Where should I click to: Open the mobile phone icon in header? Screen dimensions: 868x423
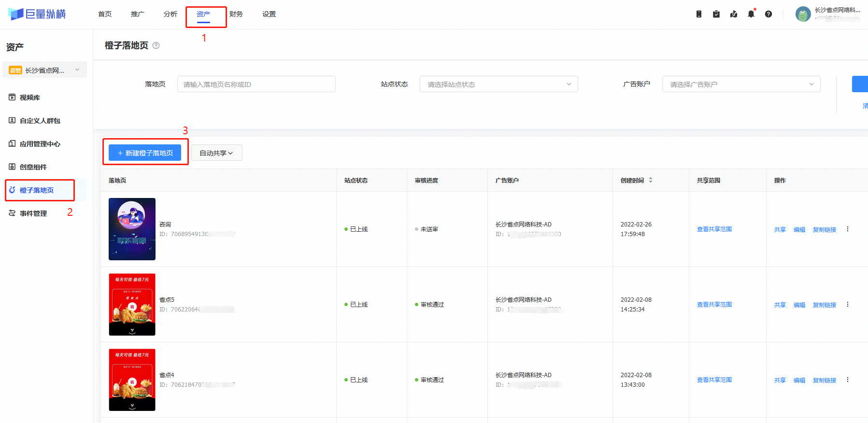pos(699,14)
